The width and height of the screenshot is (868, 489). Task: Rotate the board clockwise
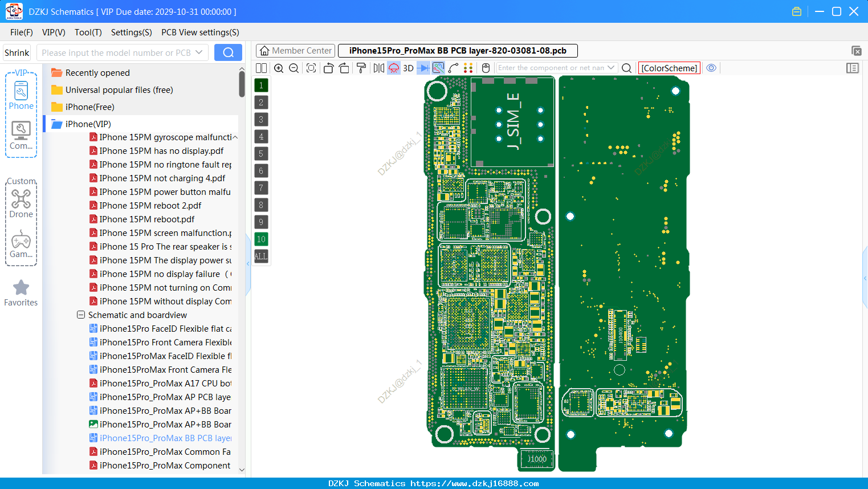[x=344, y=68]
